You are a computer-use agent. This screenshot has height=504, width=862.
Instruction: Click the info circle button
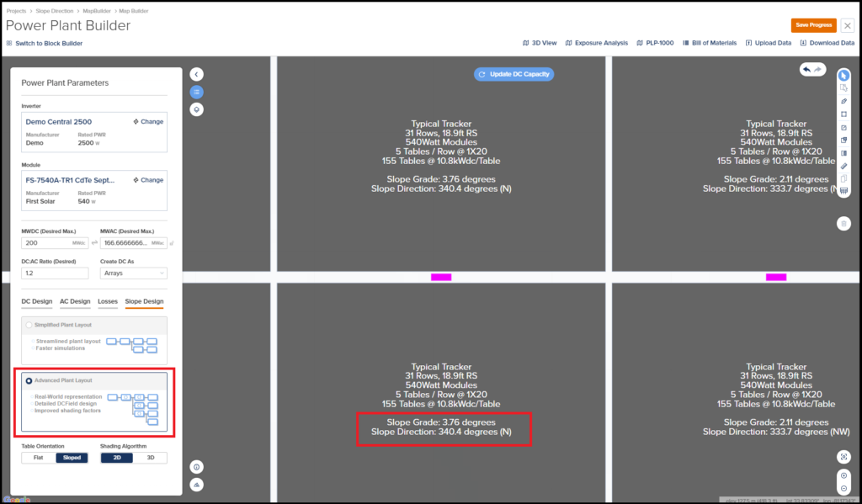[196, 467]
